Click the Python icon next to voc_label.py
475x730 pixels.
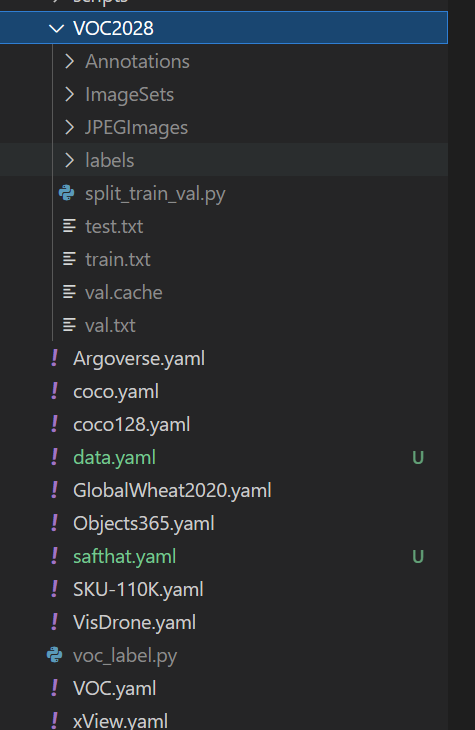pyautogui.click(x=54, y=655)
